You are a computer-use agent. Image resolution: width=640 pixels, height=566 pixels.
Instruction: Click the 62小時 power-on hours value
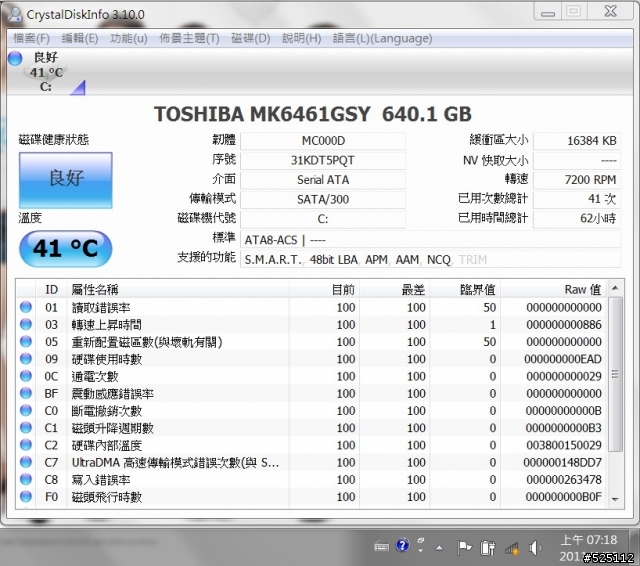click(x=577, y=219)
